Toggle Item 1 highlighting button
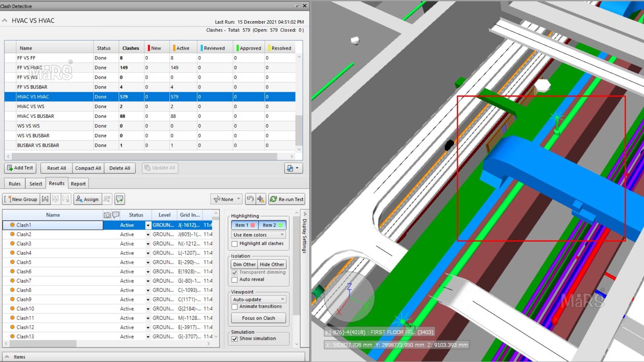Screen dimensions: 644x362 coord(245,225)
